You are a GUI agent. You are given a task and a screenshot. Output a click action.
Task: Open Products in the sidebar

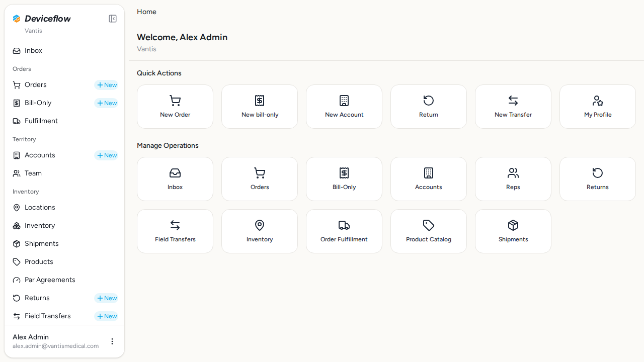pyautogui.click(x=64, y=262)
